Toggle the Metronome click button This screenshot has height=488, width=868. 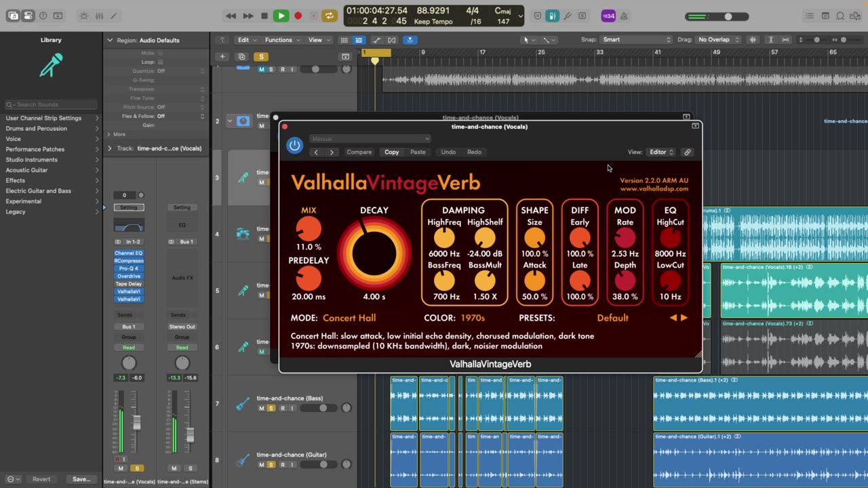click(624, 16)
